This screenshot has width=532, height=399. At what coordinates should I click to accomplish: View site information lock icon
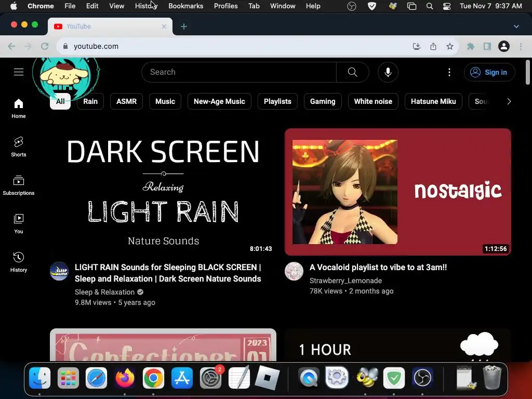tap(65, 46)
